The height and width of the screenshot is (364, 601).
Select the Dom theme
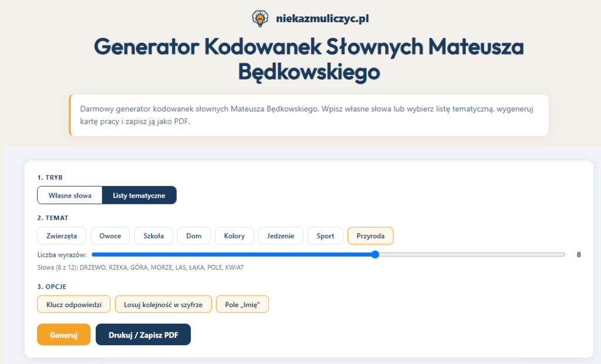(194, 236)
